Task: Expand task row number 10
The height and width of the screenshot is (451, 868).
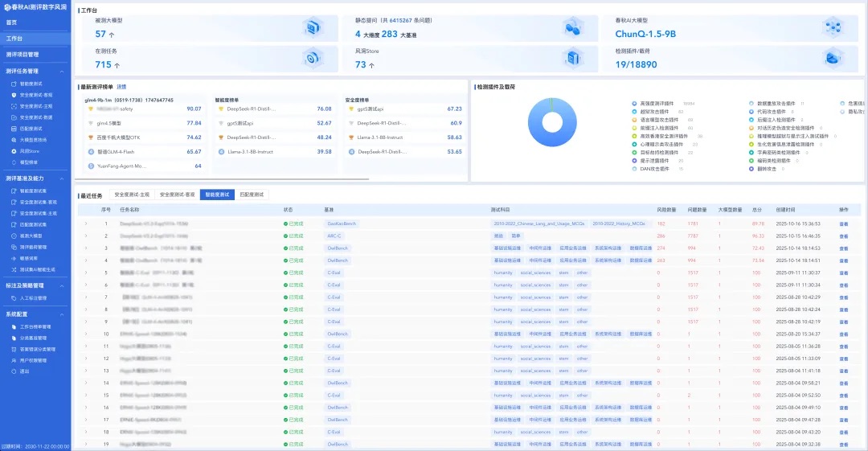Action: [x=85, y=334]
